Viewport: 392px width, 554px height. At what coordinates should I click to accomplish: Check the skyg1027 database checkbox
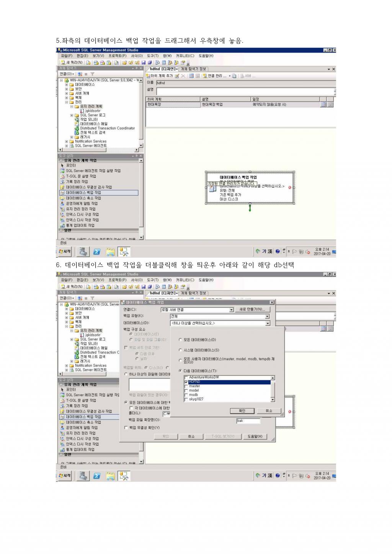[186, 399]
